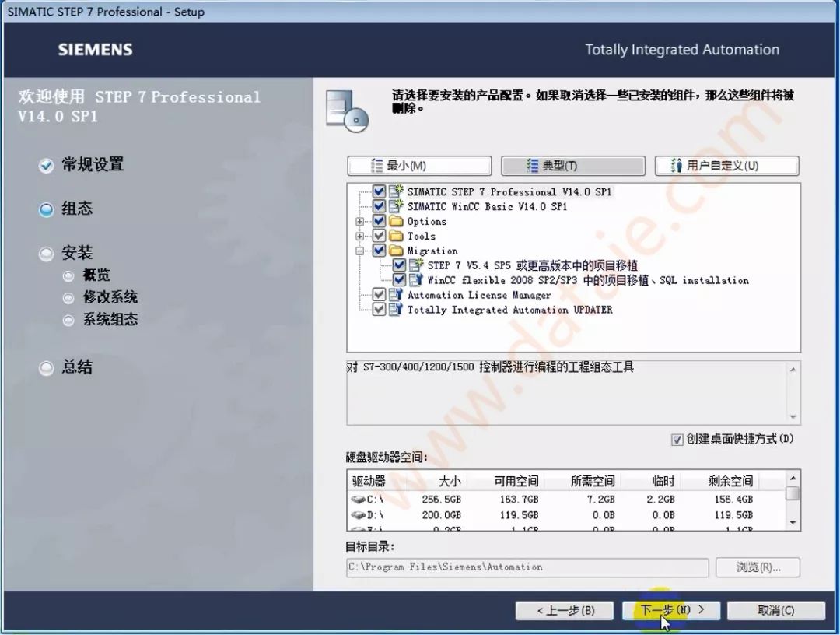Viewport: 840px width, 635px height.
Task: Expand the Tools tree node
Action: click(360, 236)
